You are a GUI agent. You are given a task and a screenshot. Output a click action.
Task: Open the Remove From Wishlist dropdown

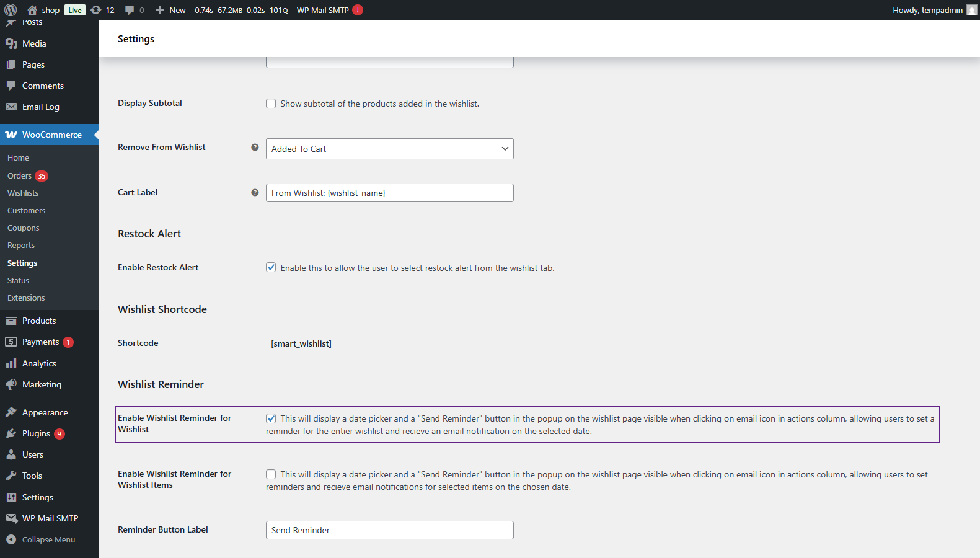click(x=389, y=149)
